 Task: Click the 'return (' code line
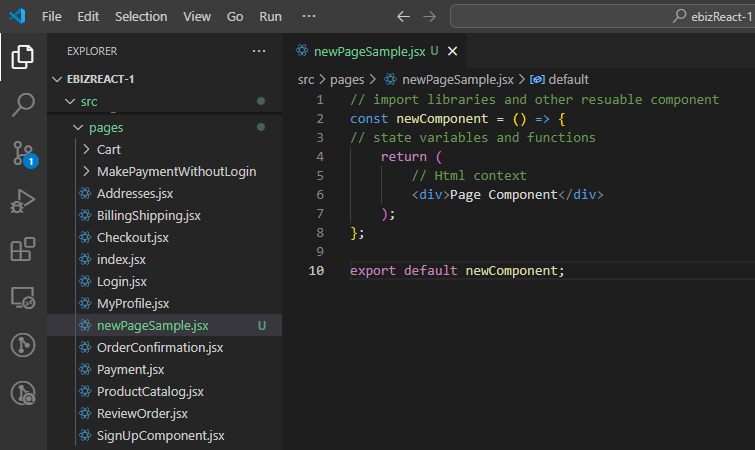click(411, 157)
